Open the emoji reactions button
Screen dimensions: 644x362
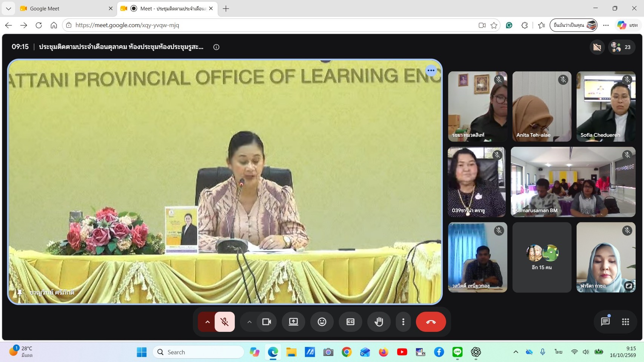click(x=322, y=322)
